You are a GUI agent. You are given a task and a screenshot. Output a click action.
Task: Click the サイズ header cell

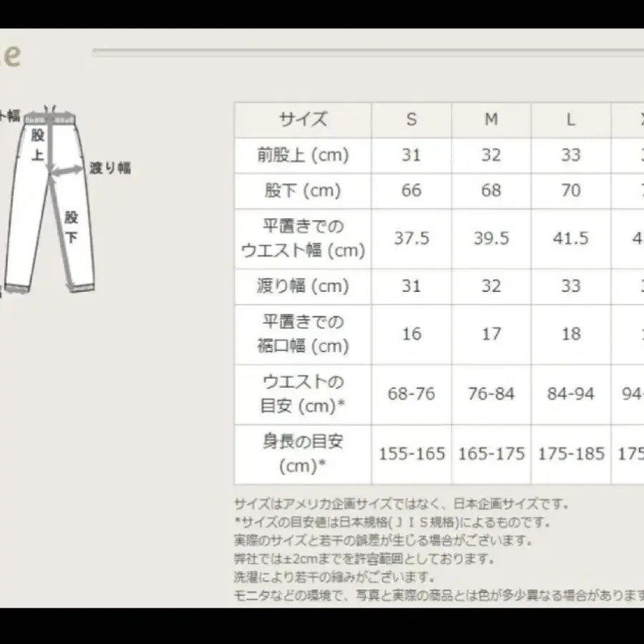pyautogui.click(x=303, y=119)
